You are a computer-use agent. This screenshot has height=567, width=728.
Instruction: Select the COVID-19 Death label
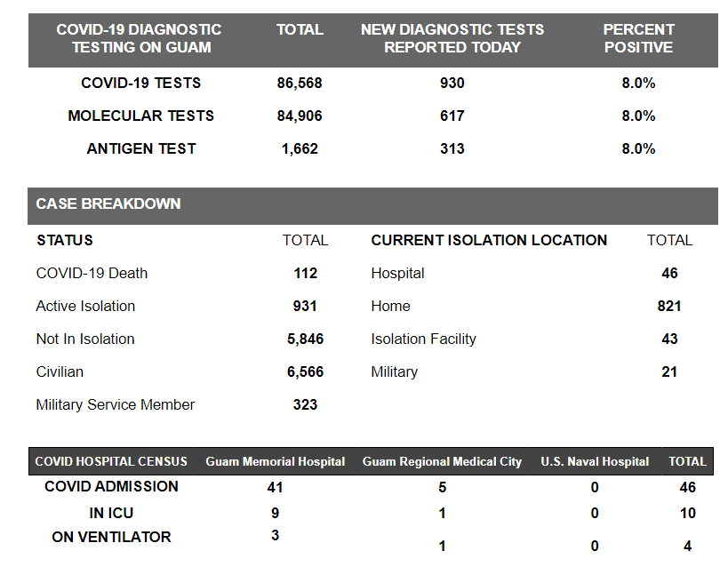[x=92, y=273]
